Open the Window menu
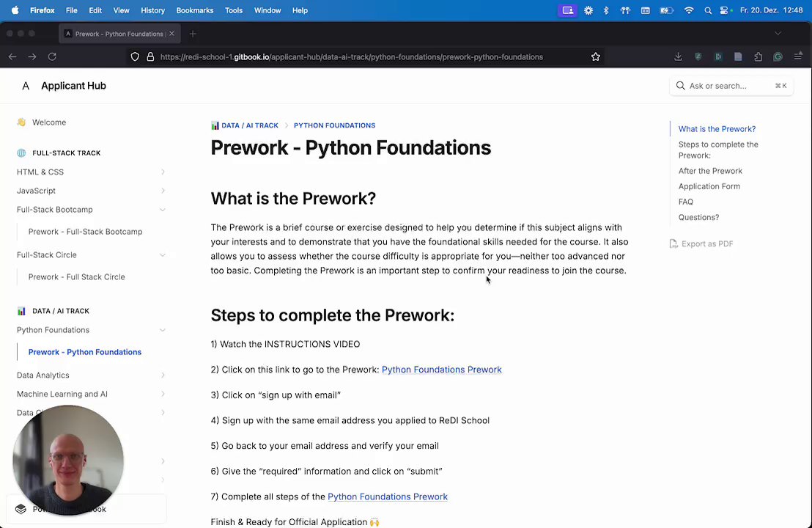The height and width of the screenshot is (528, 812). (x=267, y=10)
